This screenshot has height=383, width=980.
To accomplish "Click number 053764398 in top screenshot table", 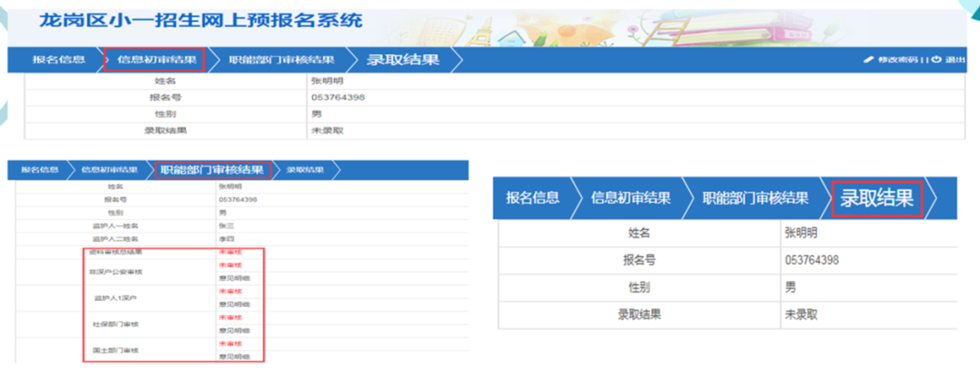I will click(x=338, y=97).
